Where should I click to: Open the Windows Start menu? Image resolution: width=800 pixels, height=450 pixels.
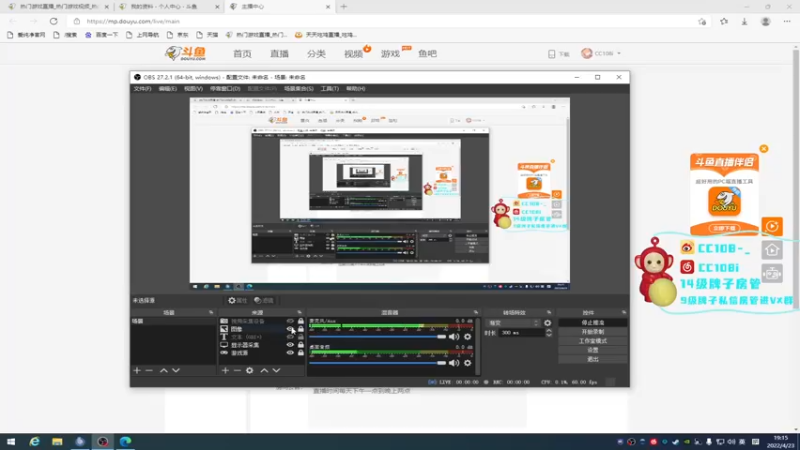point(11,441)
